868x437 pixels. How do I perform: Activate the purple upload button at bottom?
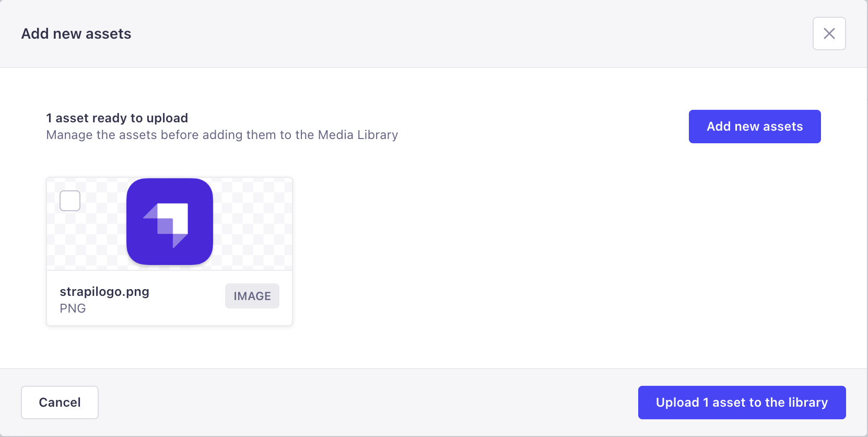[741, 402]
